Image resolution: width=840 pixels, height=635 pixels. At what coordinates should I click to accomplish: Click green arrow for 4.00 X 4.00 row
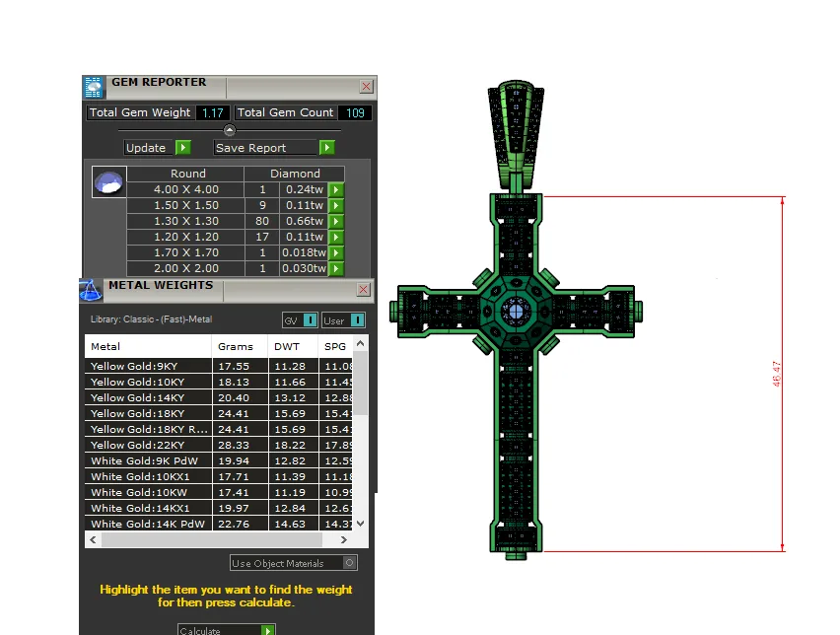pyautogui.click(x=336, y=189)
